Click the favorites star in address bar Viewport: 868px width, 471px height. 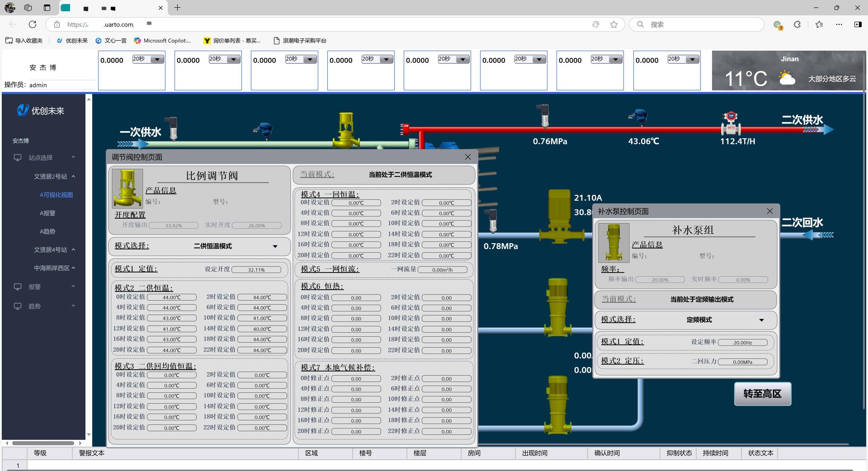tap(613, 24)
